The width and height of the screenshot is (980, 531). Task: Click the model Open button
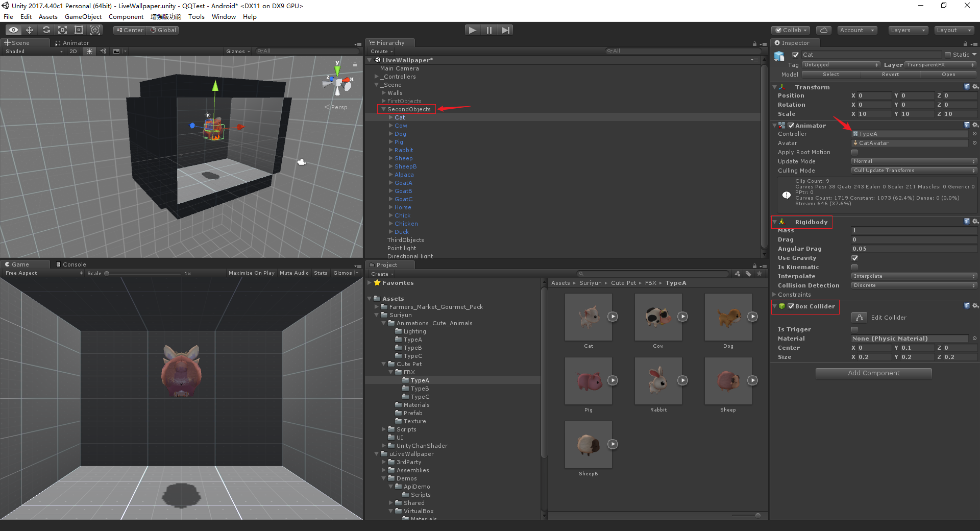pyautogui.click(x=948, y=75)
